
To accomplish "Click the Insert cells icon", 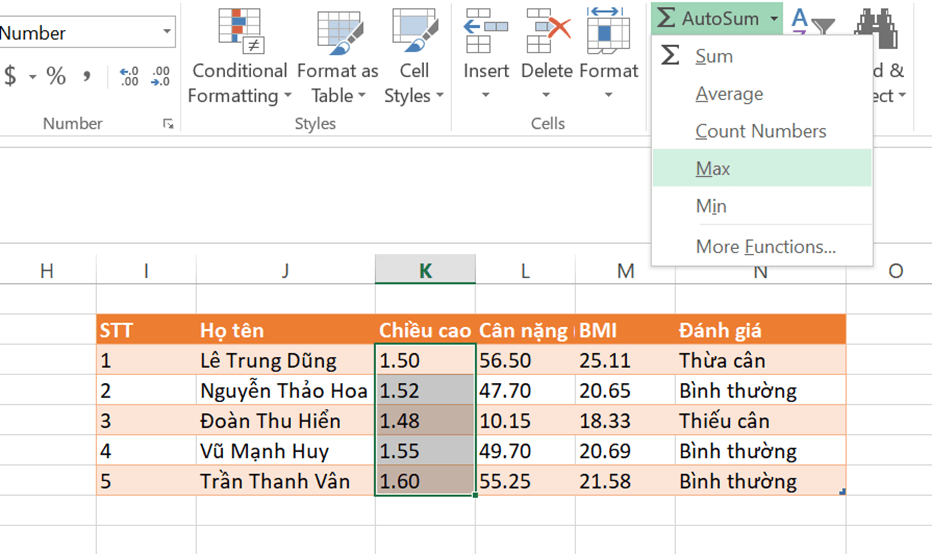I will pos(486,31).
